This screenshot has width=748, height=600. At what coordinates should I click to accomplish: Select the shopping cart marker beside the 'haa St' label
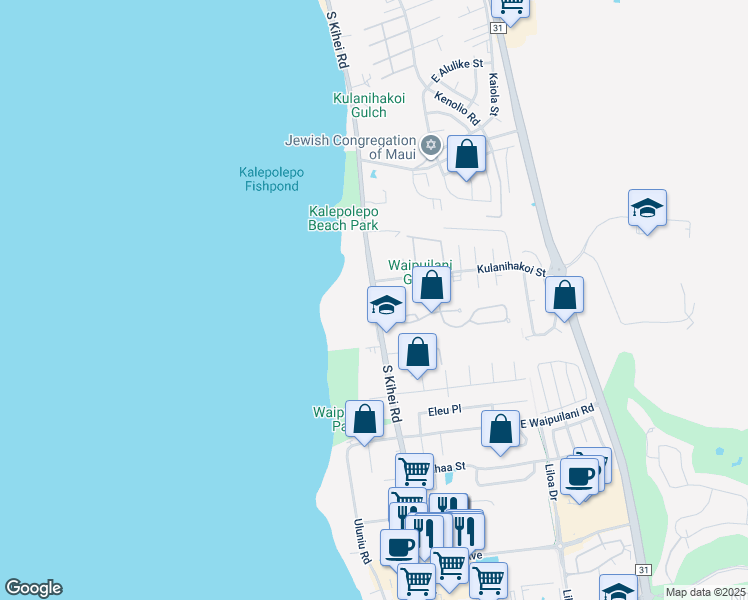pos(415,470)
